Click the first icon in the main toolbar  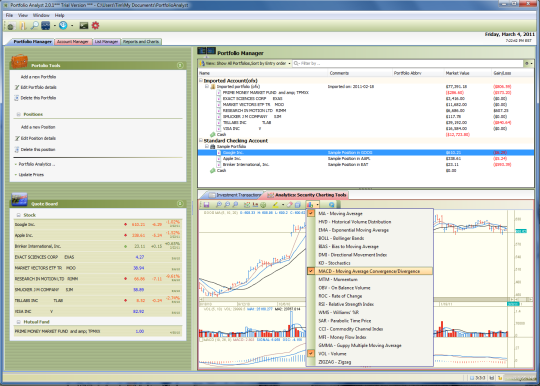pyautogui.click(x=11, y=26)
